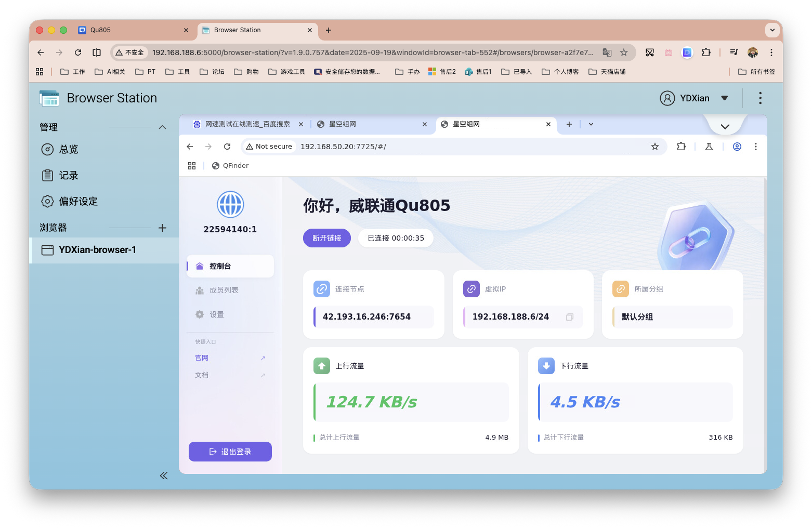Open the tab list chevron in inner browser
Screen dimensions: 812x528
(590, 124)
